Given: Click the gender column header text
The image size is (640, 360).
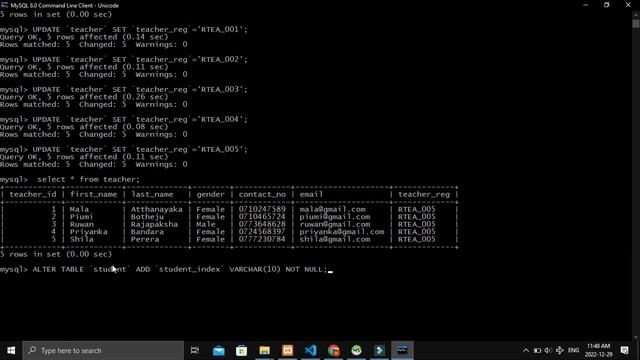Looking at the screenshot, I should 210,194.
